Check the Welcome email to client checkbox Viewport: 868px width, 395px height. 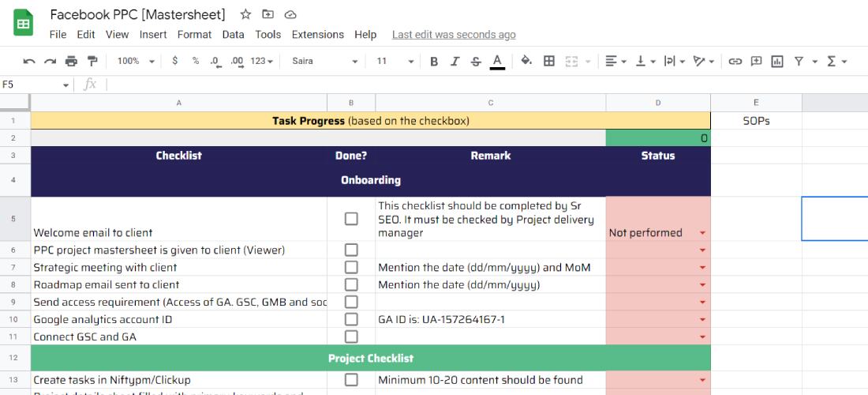tap(351, 219)
